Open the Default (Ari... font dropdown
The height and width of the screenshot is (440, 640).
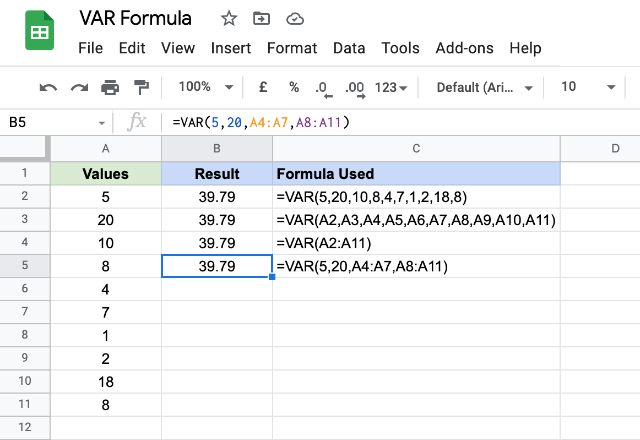(484, 87)
